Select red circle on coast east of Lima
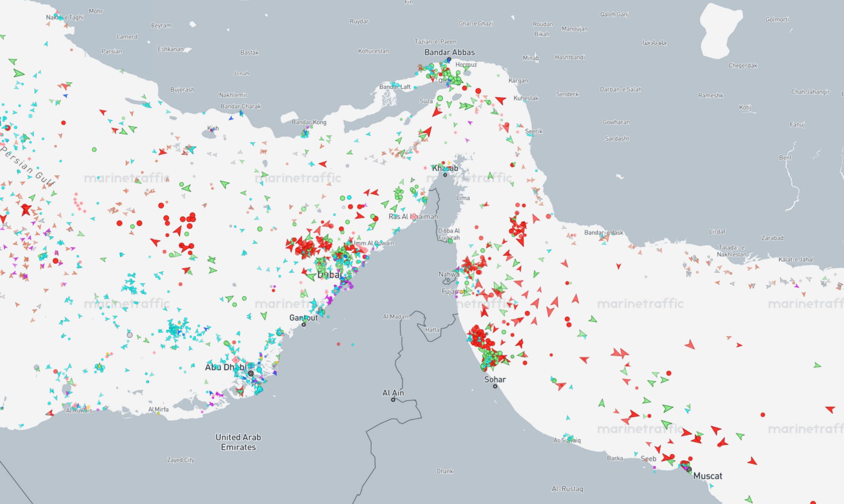Viewport: 844px width, 504px height. click(x=548, y=216)
